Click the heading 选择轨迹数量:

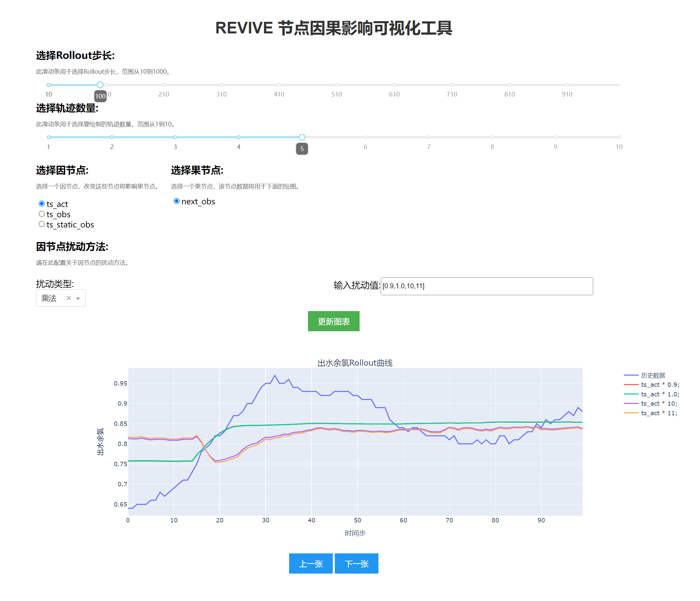point(67,108)
